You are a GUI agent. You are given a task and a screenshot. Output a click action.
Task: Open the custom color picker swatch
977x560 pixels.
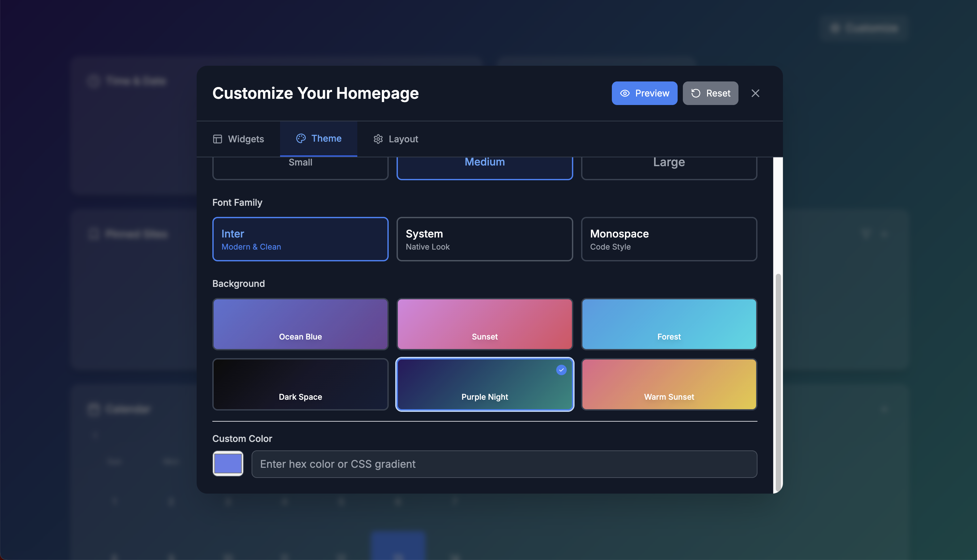point(228,464)
